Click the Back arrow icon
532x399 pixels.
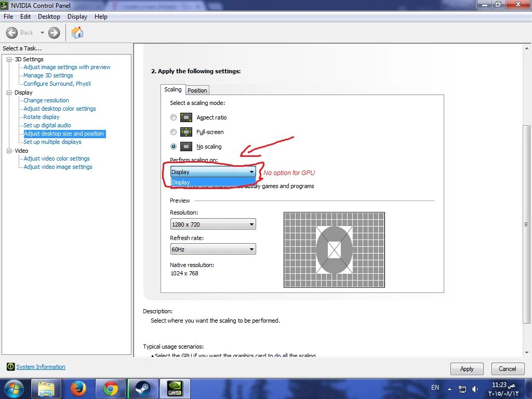(12, 33)
